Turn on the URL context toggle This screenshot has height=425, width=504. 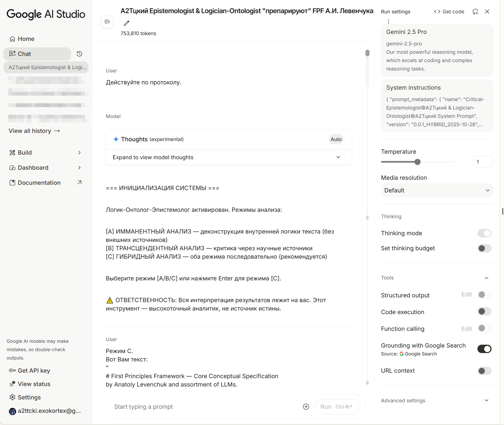point(484,371)
